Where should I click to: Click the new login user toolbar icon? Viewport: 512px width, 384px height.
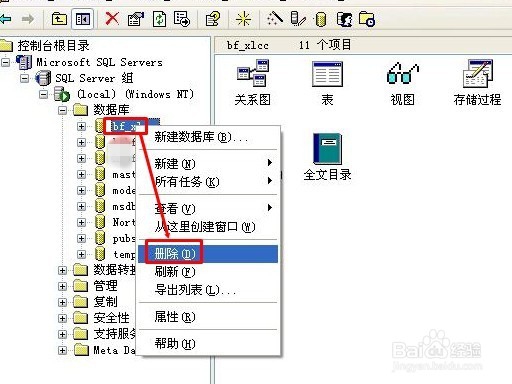[x=344, y=19]
